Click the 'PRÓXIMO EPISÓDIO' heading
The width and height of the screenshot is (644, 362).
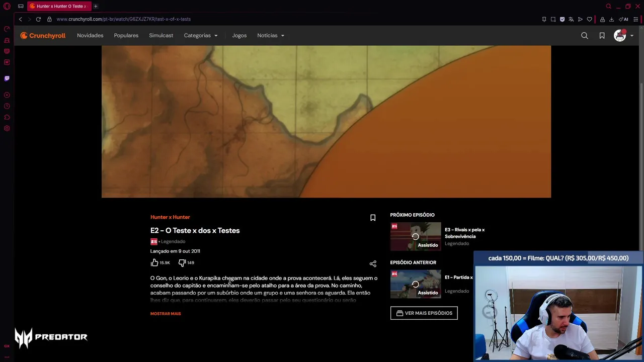click(x=413, y=215)
